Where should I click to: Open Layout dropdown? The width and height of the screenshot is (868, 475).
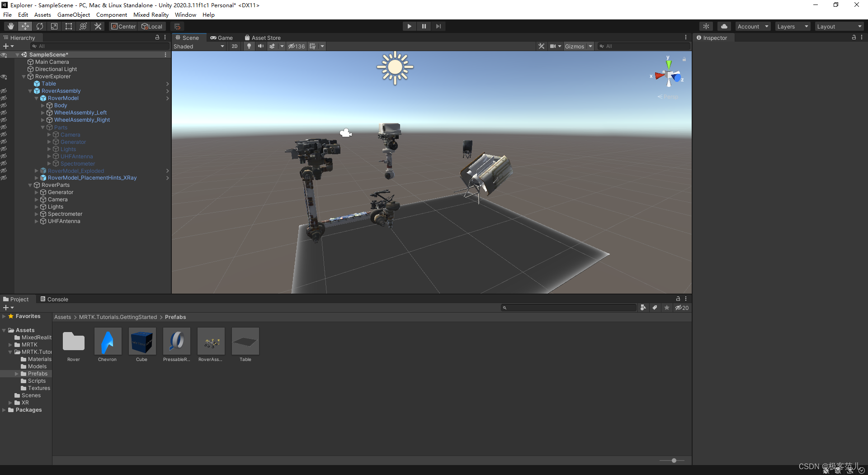click(840, 26)
